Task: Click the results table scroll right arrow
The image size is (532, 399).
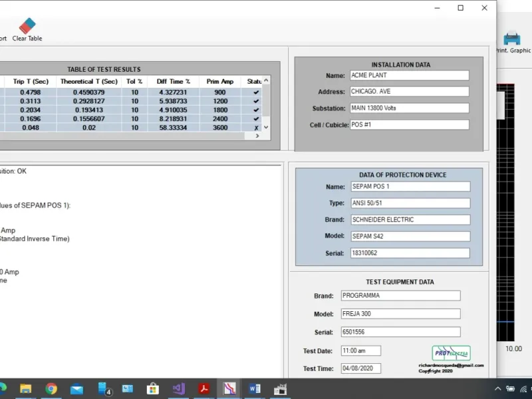Action: click(257, 136)
